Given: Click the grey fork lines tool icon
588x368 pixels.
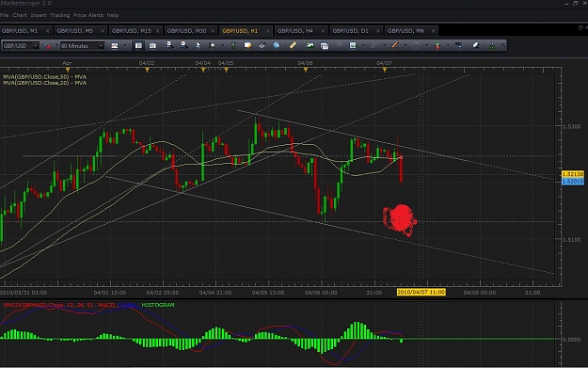Looking at the screenshot, I should tap(373, 45).
